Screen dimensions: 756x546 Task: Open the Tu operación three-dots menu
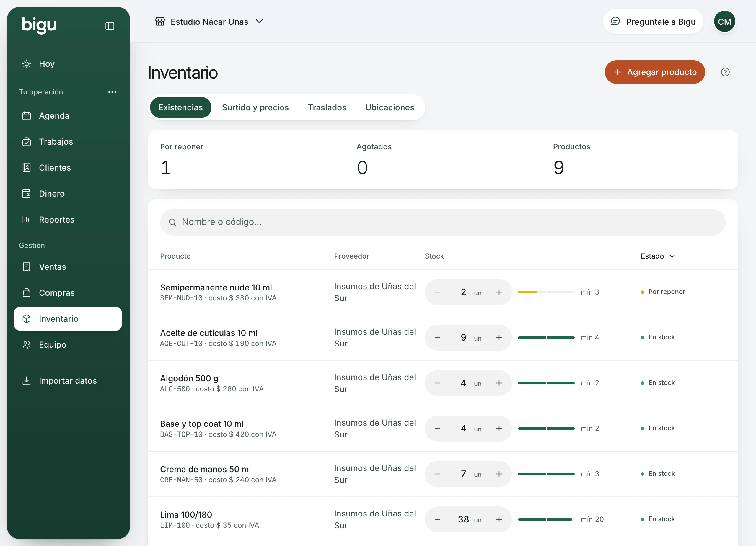pyautogui.click(x=112, y=92)
